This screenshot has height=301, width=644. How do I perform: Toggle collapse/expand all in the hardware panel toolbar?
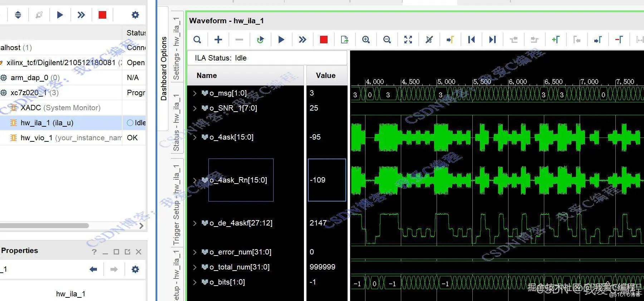click(18, 15)
